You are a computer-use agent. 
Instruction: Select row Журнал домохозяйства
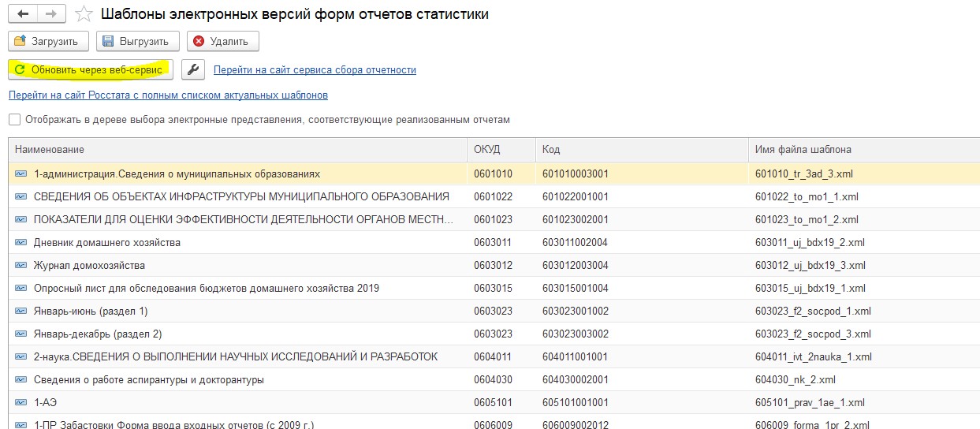click(x=494, y=265)
